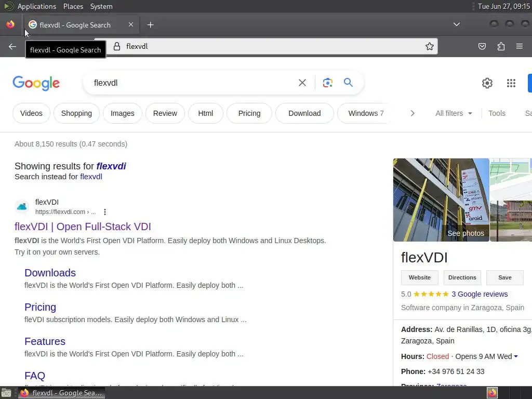Image resolution: width=532 pixels, height=399 pixels.
Task: Open the Pricing sitelink result
Action: (x=40, y=307)
